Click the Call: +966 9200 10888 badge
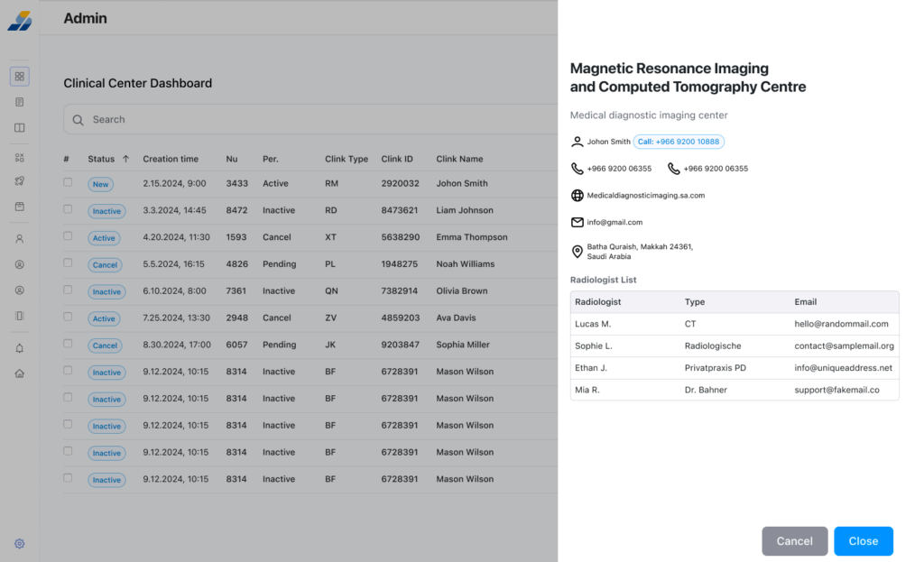Image resolution: width=924 pixels, height=562 pixels. (x=679, y=142)
